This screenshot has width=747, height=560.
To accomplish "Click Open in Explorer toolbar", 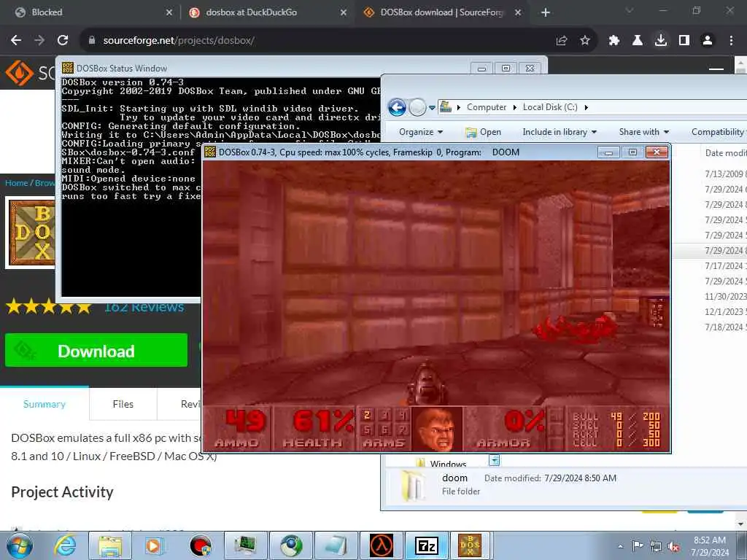I will tap(483, 132).
